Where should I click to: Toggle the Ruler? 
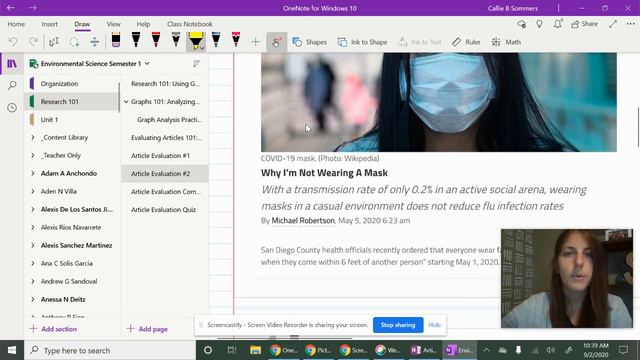466,42
